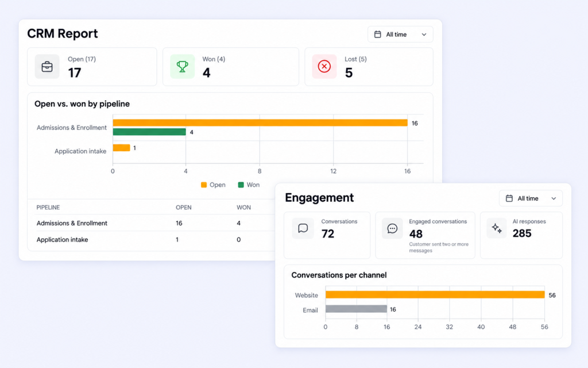Click the chevron in Engagement date filter
This screenshot has height=368, width=588.
(554, 198)
